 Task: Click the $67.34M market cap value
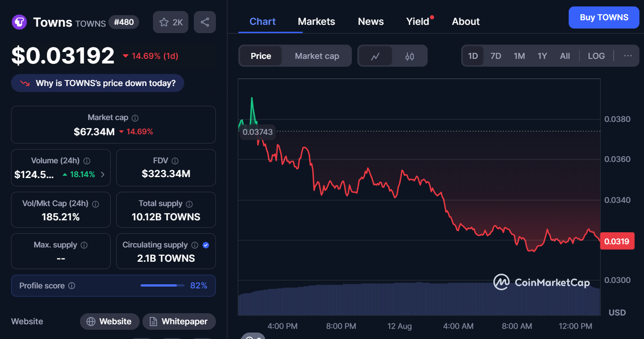click(94, 132)
